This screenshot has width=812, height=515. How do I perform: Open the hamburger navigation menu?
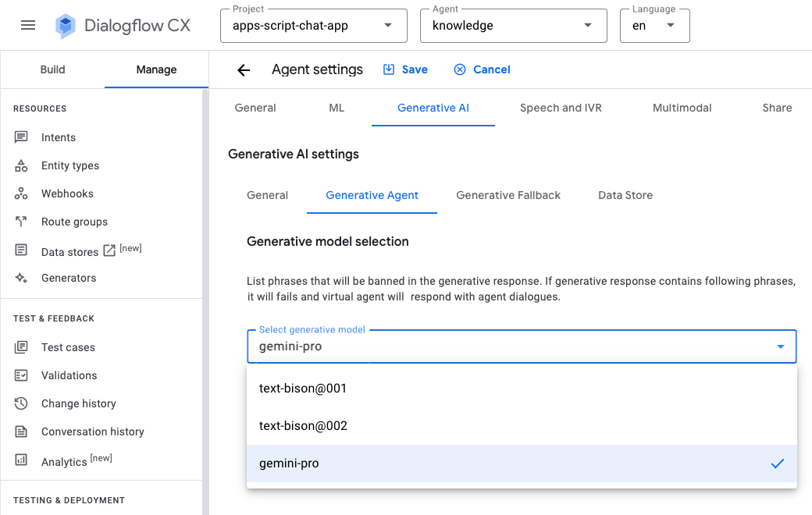pos(28,25)
